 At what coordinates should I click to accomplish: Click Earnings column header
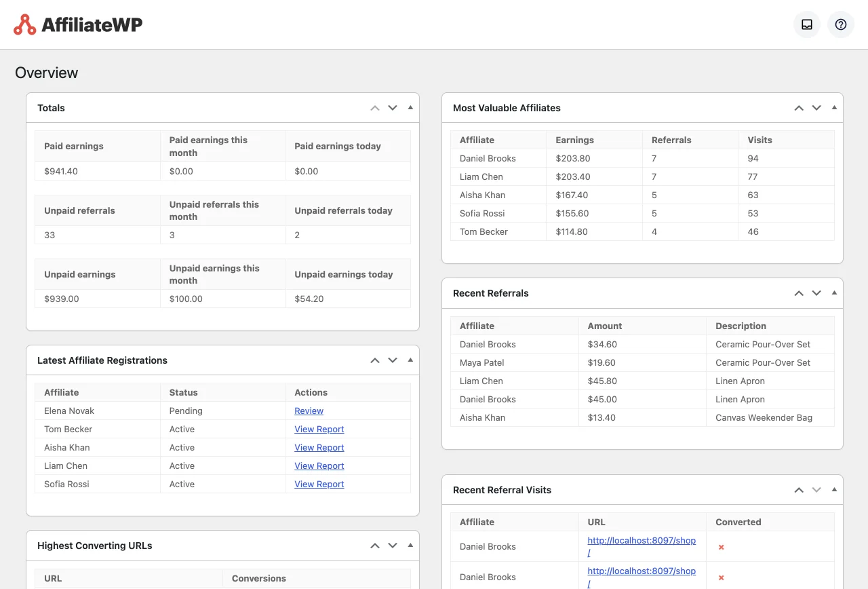[574, 140]
